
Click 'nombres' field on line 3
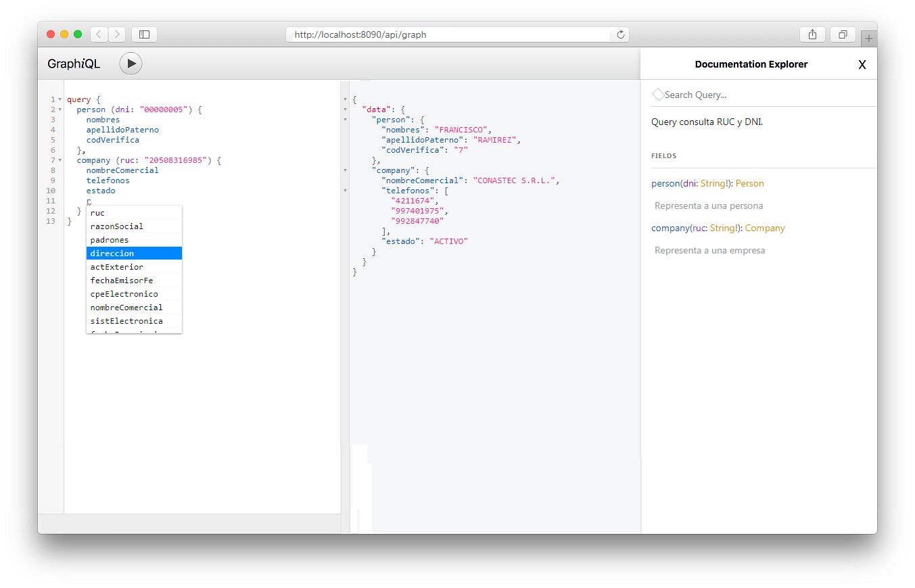[103, 120]
